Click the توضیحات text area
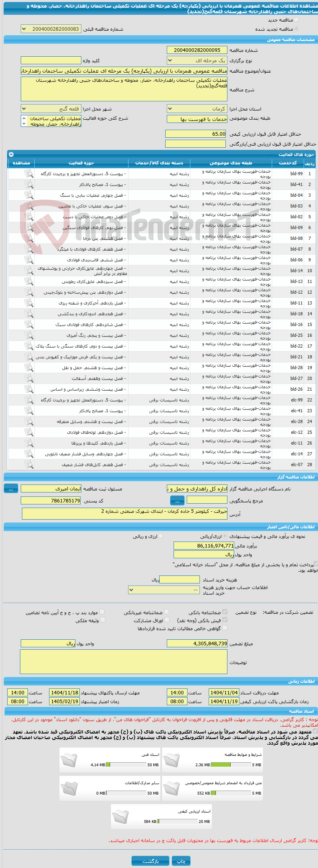This screenshot has height=868, width=318. (124, 662)
